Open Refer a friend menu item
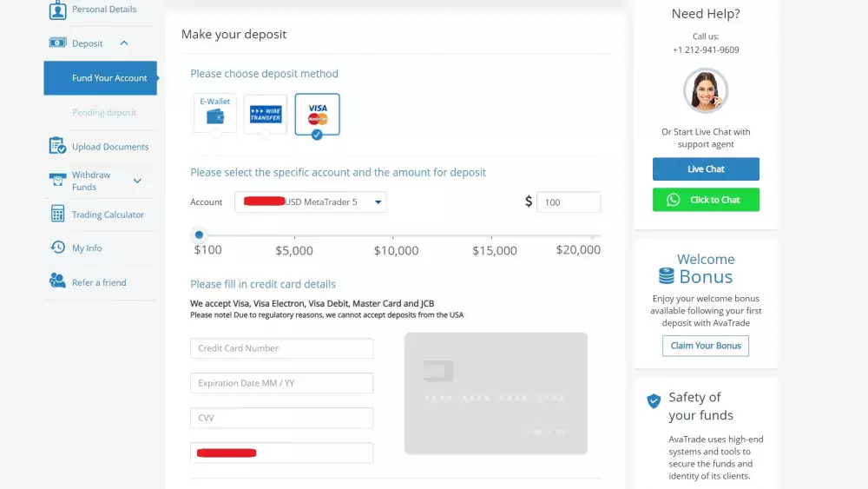 [x=99, y=282]
